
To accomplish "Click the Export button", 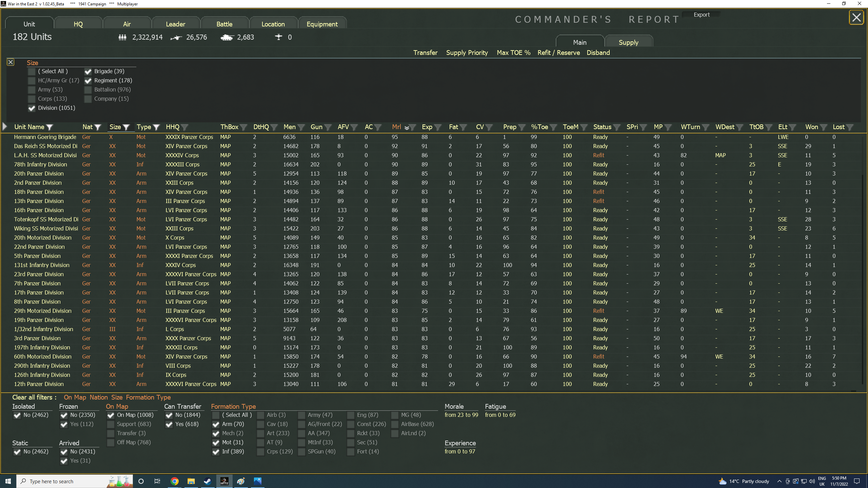I will [x=701, y=15].
